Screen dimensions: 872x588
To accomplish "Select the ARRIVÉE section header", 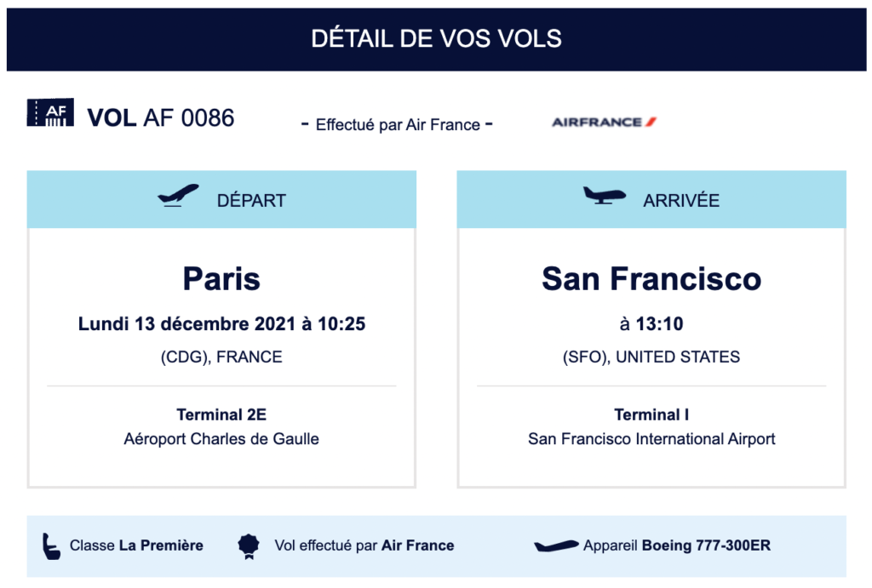I will [x=681, y=201].
